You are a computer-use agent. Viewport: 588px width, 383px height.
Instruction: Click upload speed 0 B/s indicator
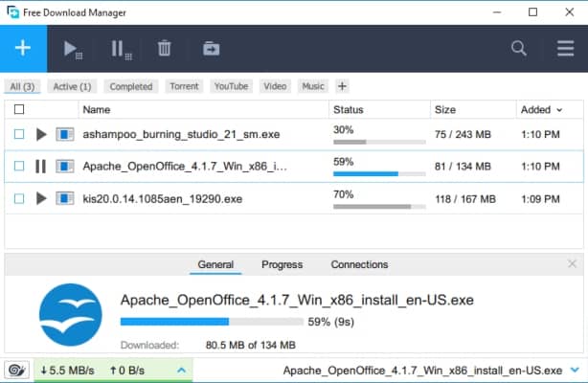tap(127, 371)
